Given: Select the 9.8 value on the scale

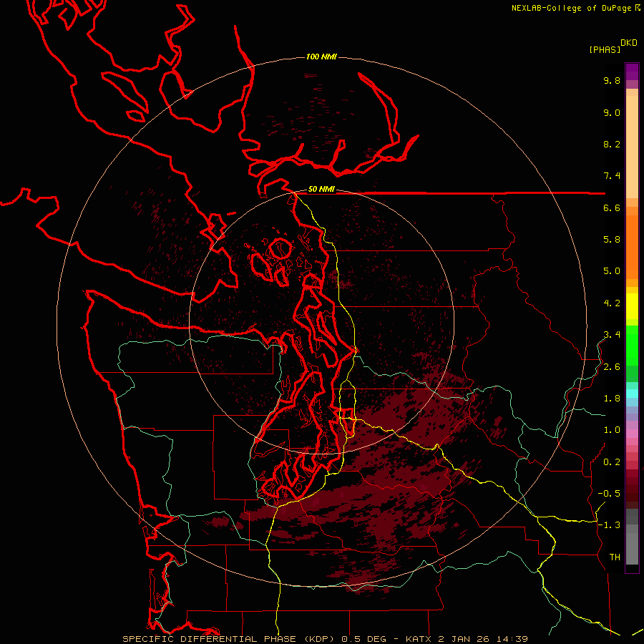Looking at the screenshot, I should tap(612, 80).
